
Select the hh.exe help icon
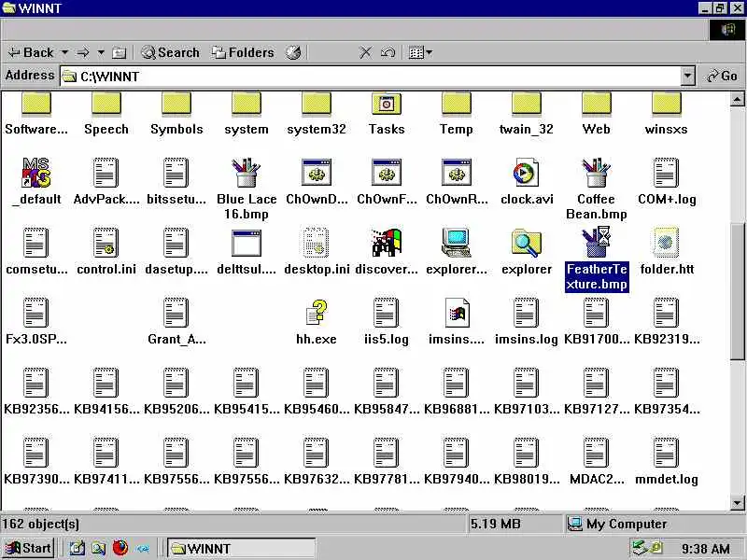pos(317,321)
